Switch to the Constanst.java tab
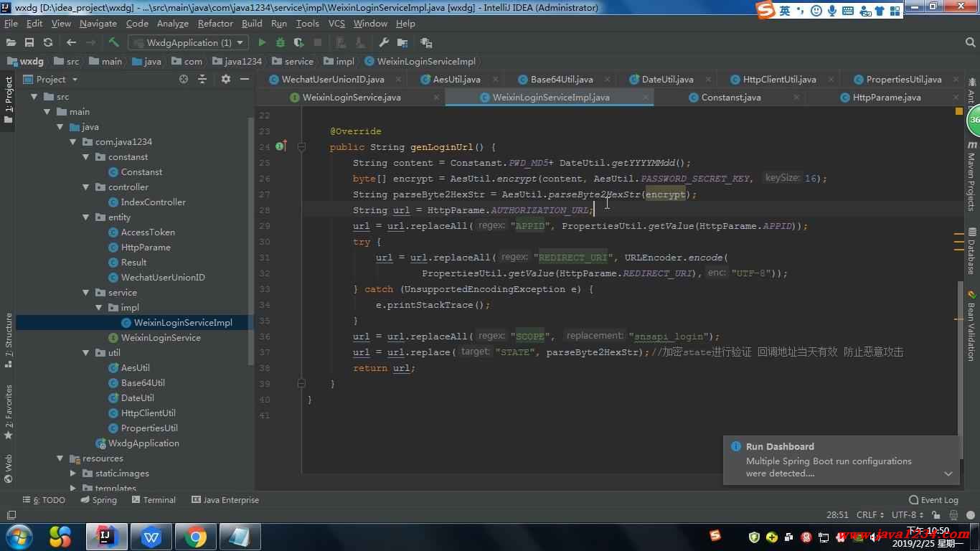The image size is (980, 551). 730,98
